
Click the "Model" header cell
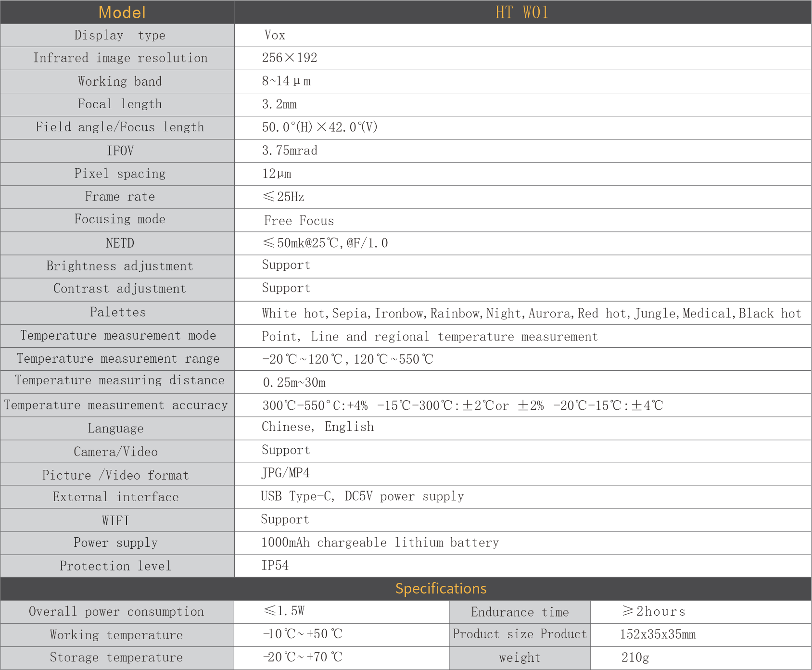click(x=122, y=13)
